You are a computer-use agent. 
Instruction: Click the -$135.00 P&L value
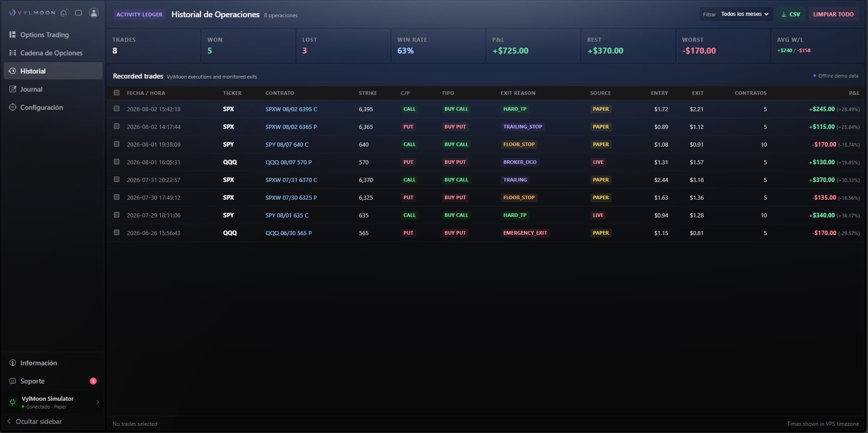(824, 197)
